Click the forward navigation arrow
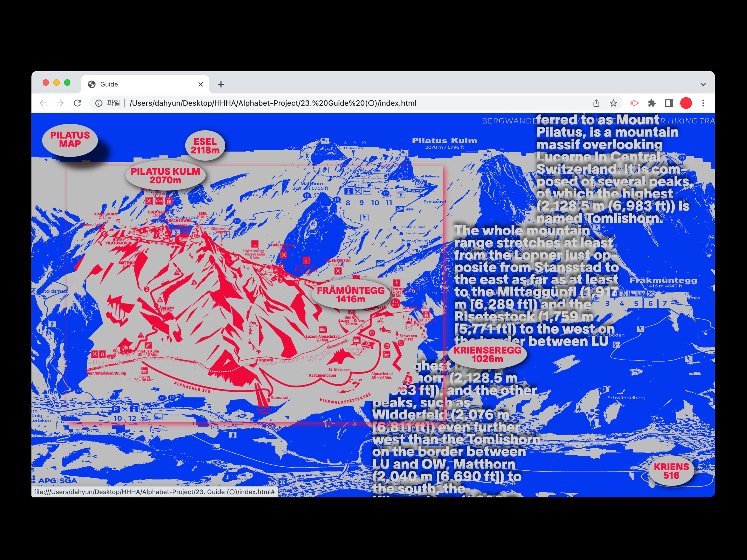The image size is (747, 560). [x=60, y=103]
